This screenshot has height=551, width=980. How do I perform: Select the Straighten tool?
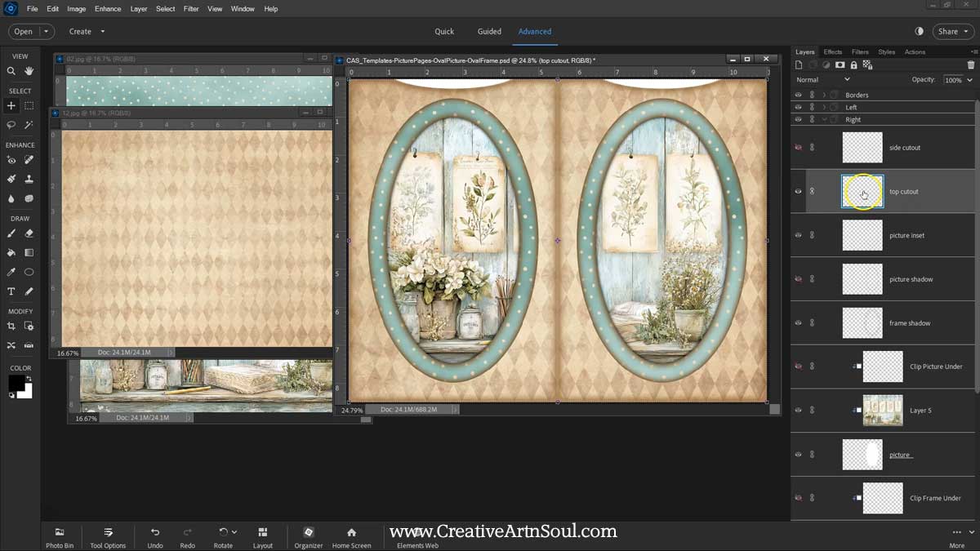[29, 345]
